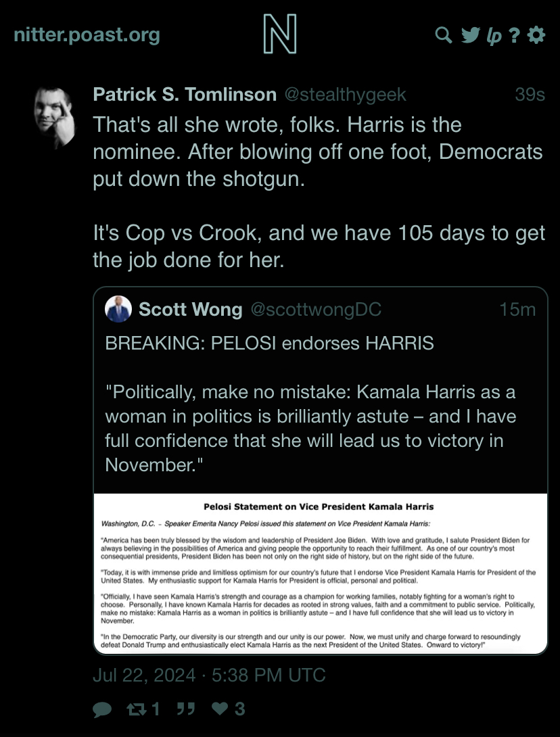560x737 pixels.
Task: Open the @scottwongDC handle link
Action: (x=316, y=309)
